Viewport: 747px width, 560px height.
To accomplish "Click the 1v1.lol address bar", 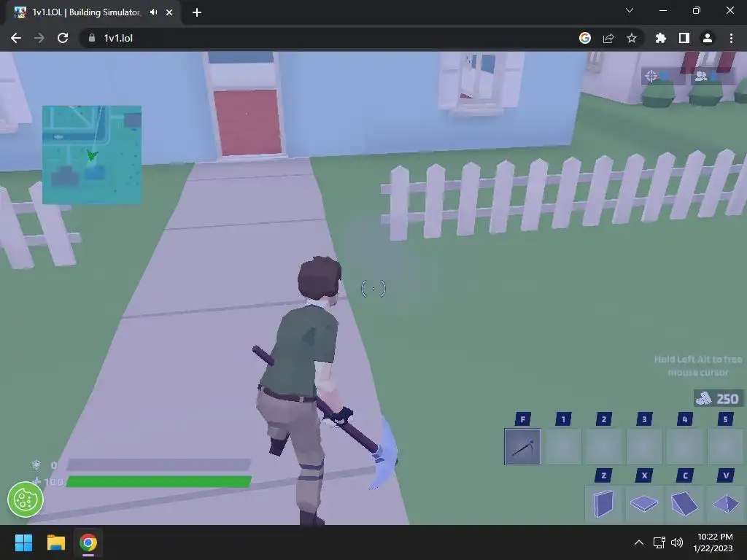I will 329,38.
